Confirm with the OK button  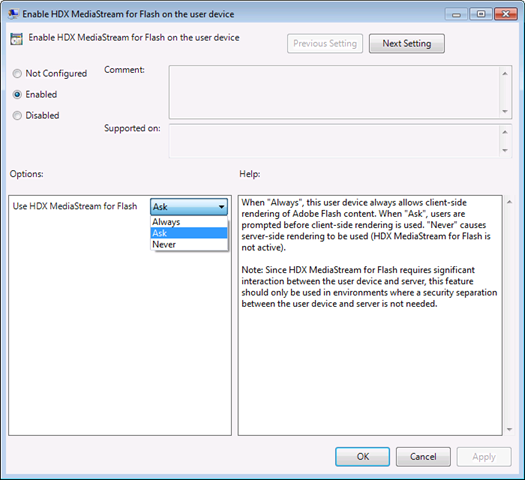[363, 457]
